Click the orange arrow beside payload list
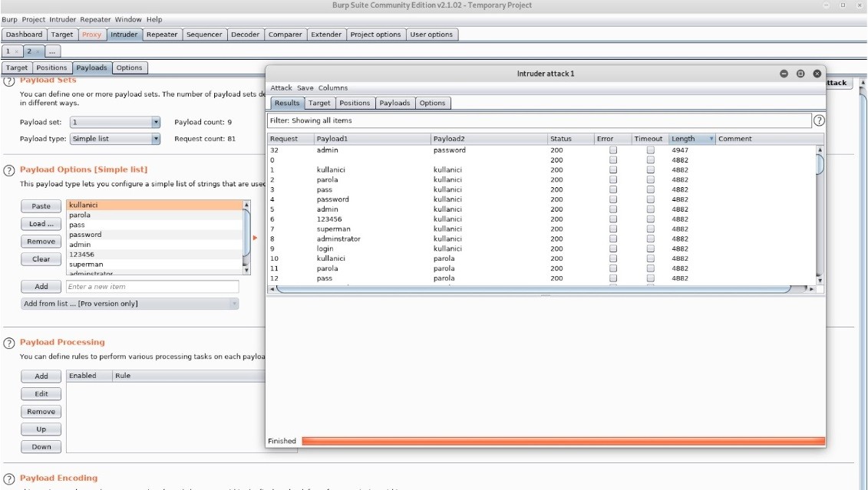 pos(255,237)
